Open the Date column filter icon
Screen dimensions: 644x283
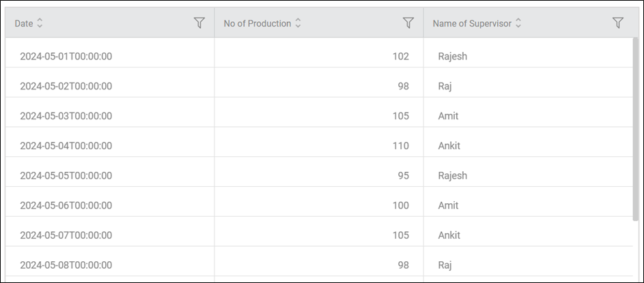tap(199, 23)
